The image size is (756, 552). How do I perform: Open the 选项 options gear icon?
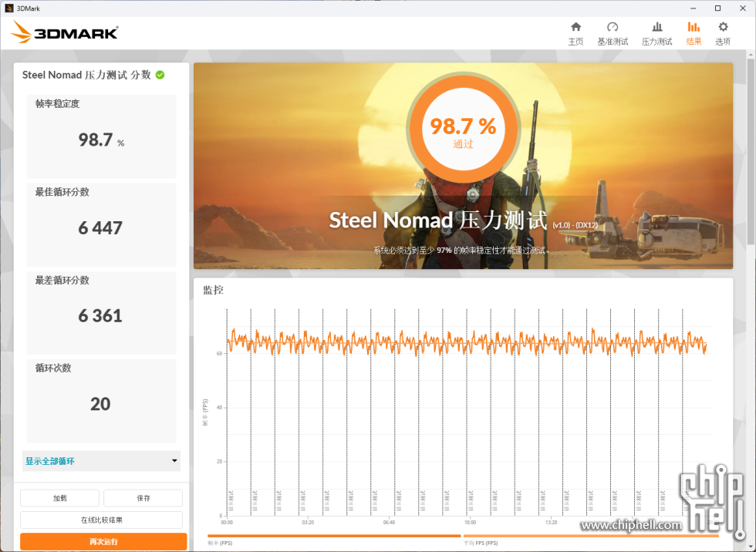(723, 27)
